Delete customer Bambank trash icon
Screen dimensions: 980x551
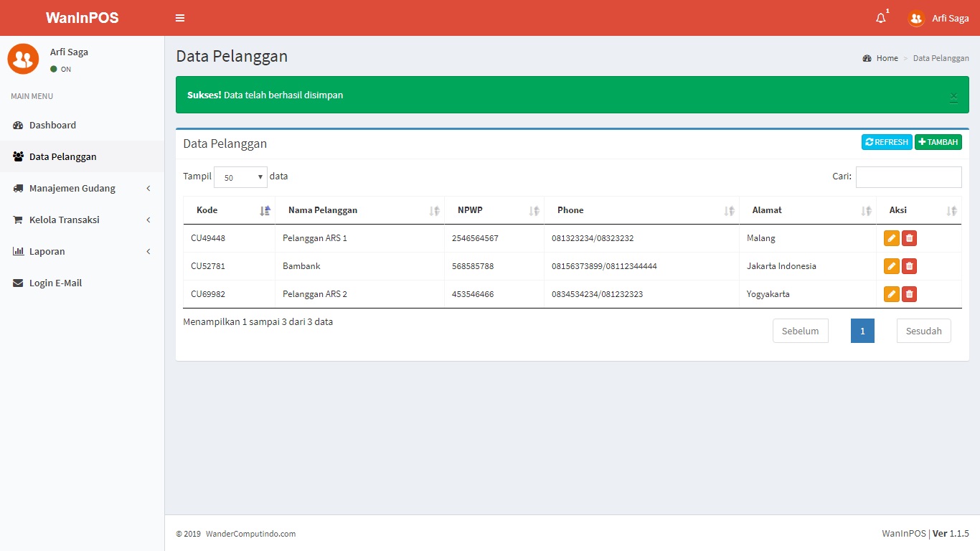coord(909,266)
